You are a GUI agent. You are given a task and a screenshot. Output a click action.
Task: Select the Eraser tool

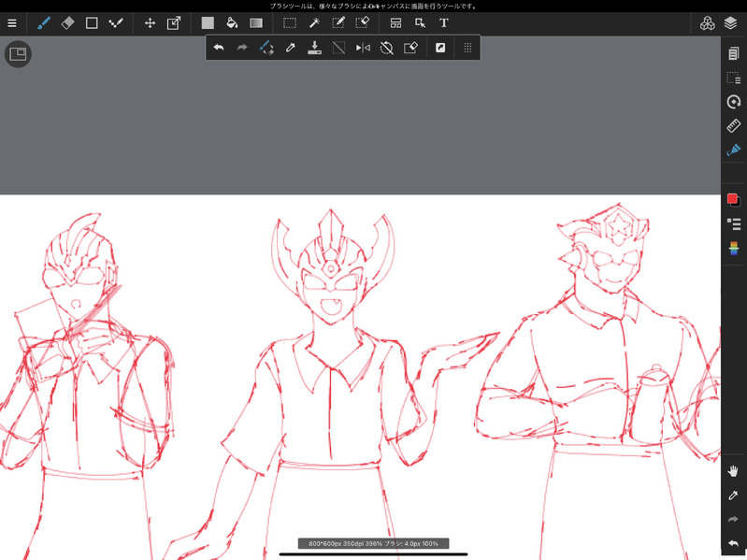pyautogui.click(x=67, y=22)
